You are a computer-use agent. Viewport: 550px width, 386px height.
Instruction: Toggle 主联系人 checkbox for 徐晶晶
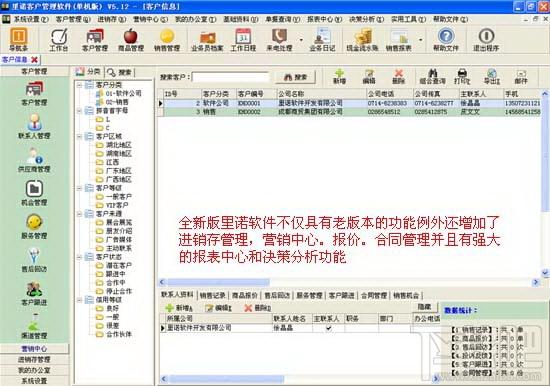pyautogui.click(x=329, y=328)
